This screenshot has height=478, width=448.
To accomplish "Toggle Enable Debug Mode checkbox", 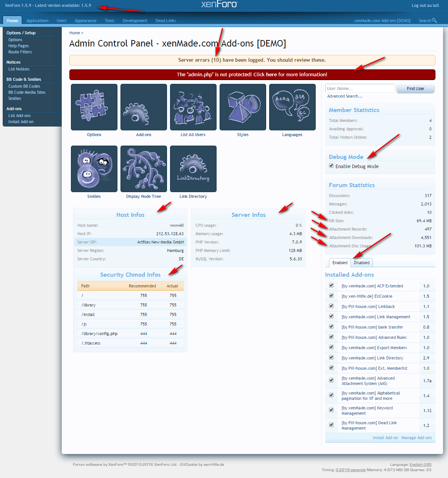I will point(331,166).
